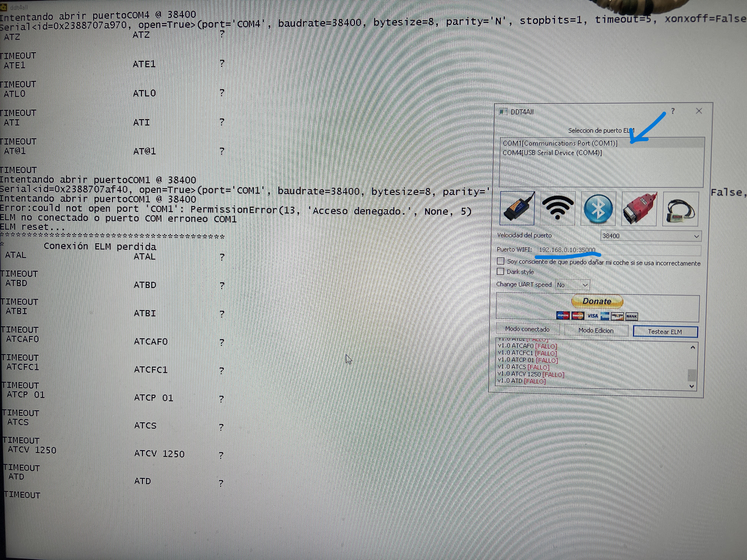Open the Velocidad del puerto 38400 dropdown
Screen dimensions: 747x560
point(650,236)
